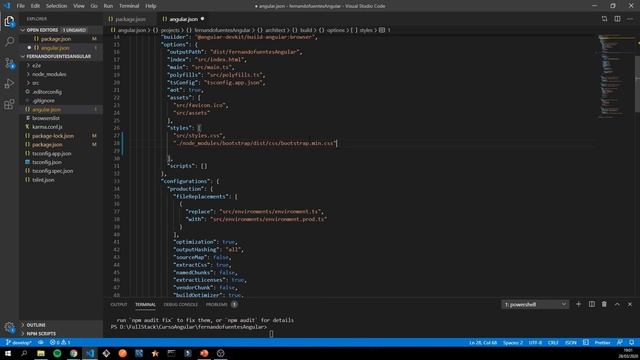
Task: Open the Run and Debug view
Action: [x=9, y=84]
